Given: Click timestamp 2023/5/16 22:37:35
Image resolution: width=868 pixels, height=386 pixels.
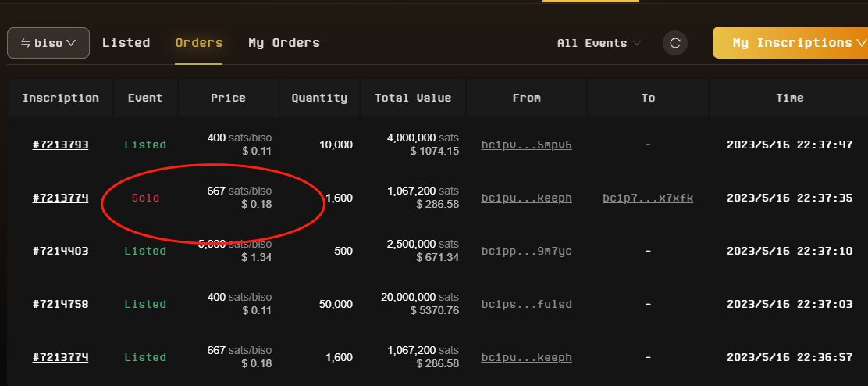Looking at the screenshot, I should (x=789, y=198).
